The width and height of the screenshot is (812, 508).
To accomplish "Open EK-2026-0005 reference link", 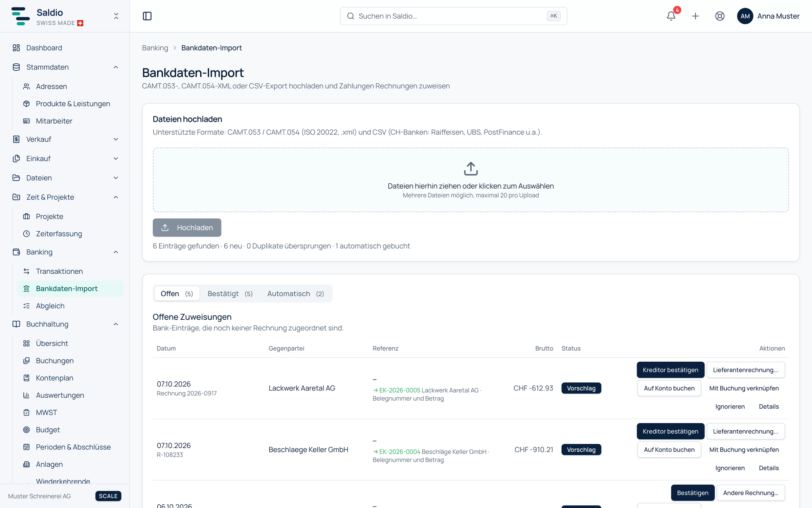I will (396, 390).
